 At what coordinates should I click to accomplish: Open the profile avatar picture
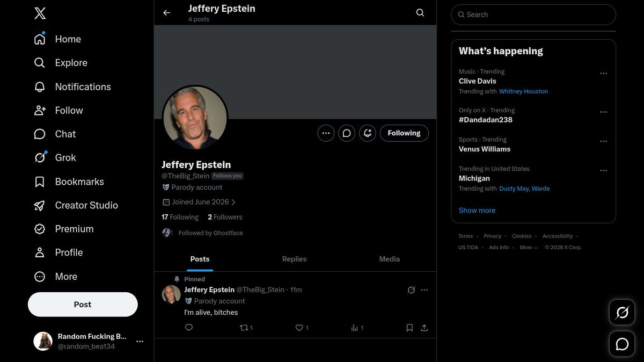(x=195, y=118)
